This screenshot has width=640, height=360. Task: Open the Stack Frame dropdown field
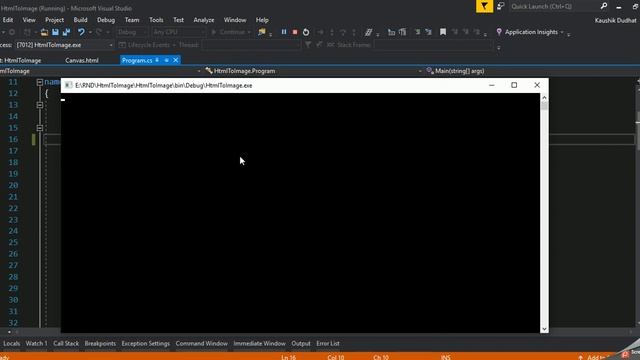click(x=433, y=45)
